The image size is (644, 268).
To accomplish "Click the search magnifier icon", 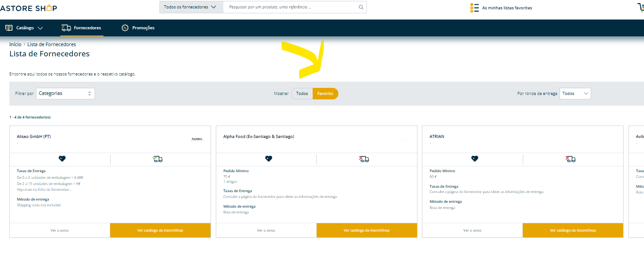I will tap(361, 7).
